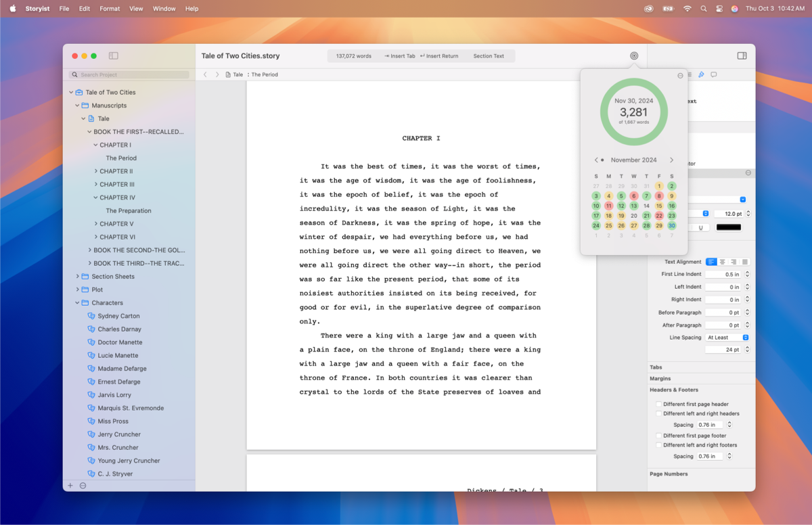Select November 30 in calendar
812x525 pixels.
pos(671,225)
